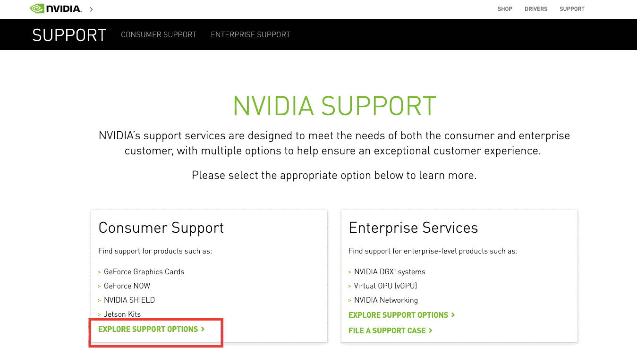Click the Enterprise Services card heading
Viewport: 637px width, 364px height.
(x=413, y=228)
